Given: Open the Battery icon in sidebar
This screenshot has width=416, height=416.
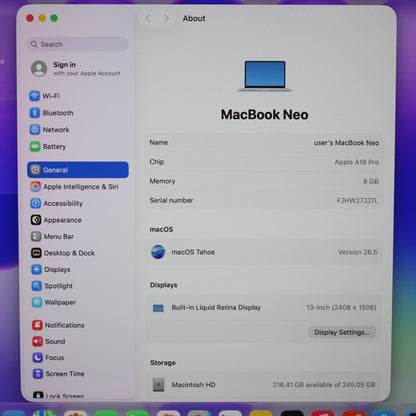Looking at the screenshot, I should (35, 146).
